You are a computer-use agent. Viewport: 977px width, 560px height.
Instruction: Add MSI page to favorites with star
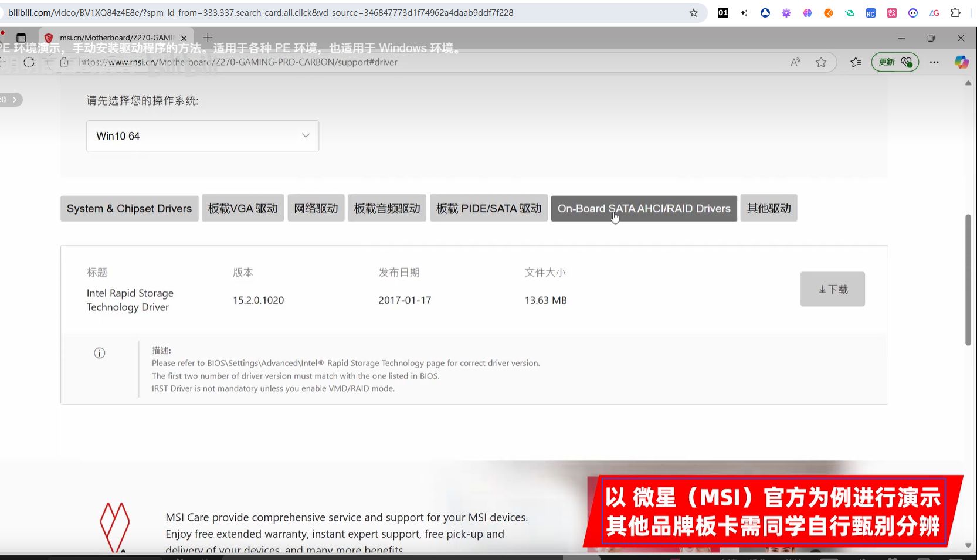(x=821, y=62)
